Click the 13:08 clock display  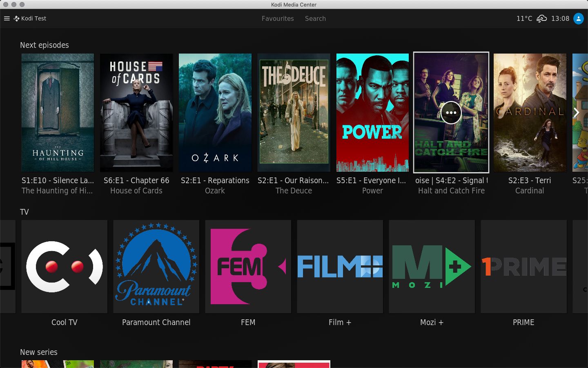pyautogui.click(x=560, y=18)
